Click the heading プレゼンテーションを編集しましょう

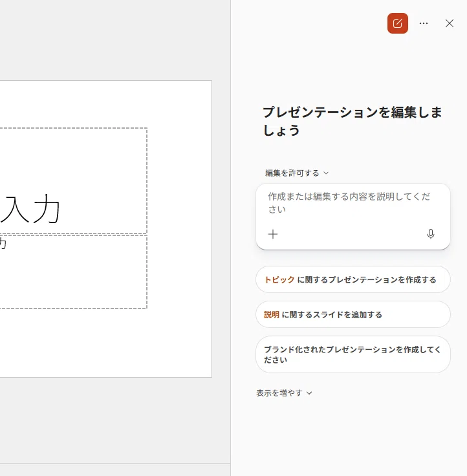[353, 121]
